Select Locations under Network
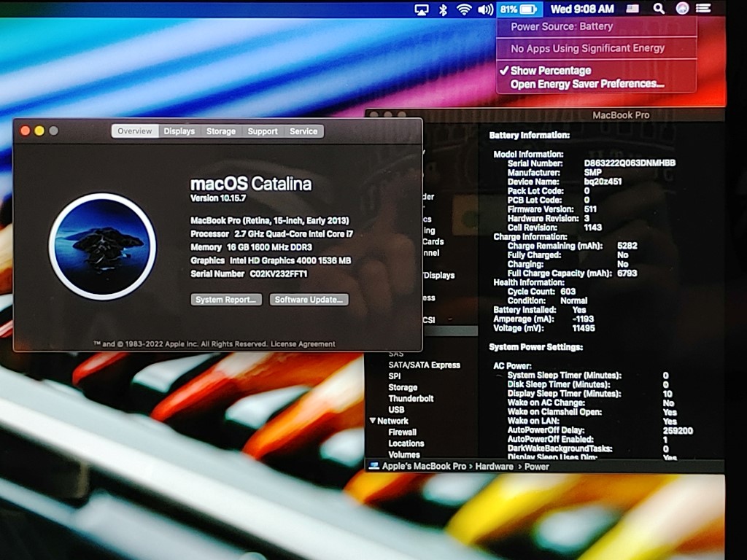Screen dimensions: 747x560 (x=406, y=443)
